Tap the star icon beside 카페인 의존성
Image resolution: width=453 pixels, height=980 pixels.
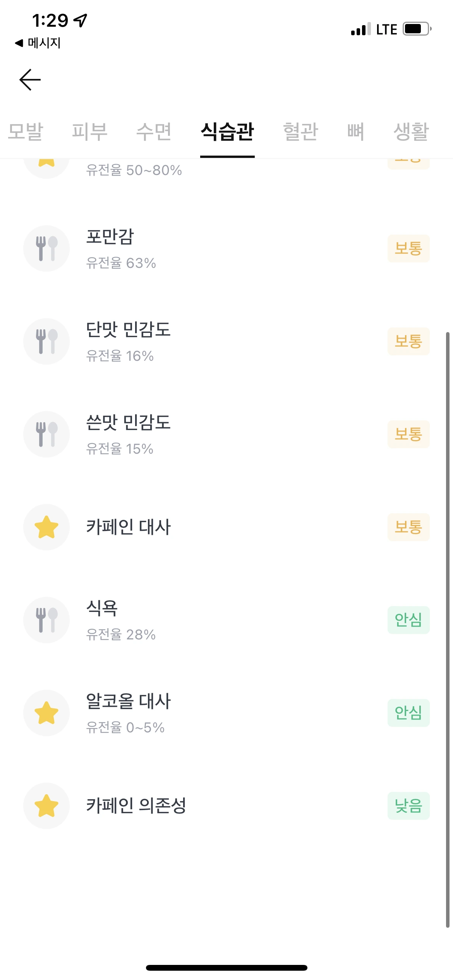46,806
